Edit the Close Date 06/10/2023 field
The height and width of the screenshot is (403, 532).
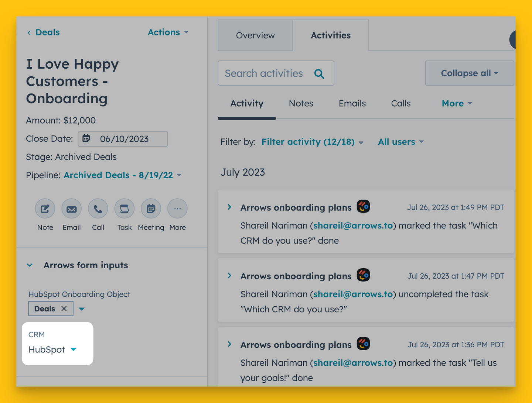point(123,139)
